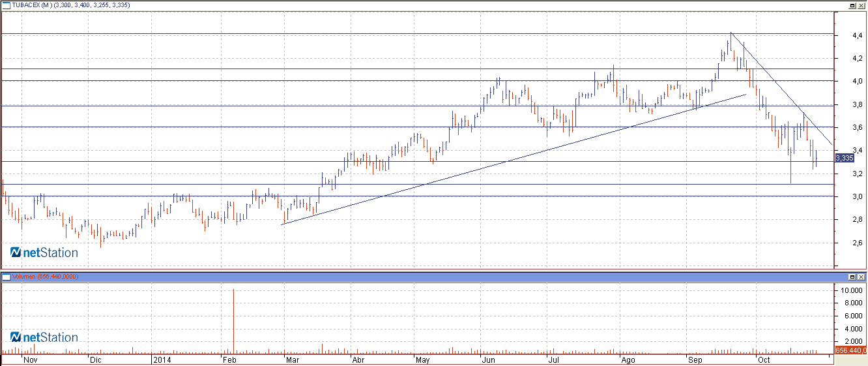Screen dimensions: 868x366
Task: Click the Oct date axis label
Action: coord(764,359)
